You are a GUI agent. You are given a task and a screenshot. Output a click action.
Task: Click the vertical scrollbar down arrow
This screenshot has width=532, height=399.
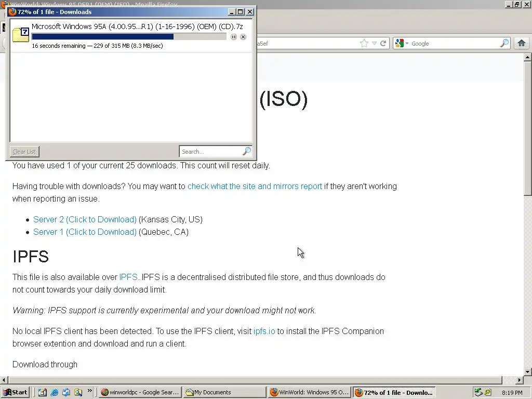528,372
